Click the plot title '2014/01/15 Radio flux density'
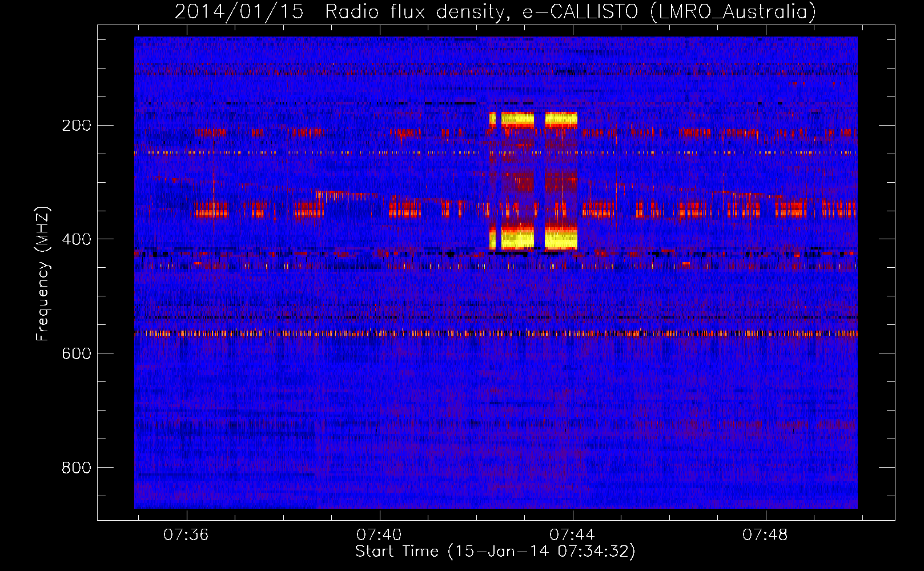Image resolution: width=924 pixels, height=571 pixels. pos(495,12)
